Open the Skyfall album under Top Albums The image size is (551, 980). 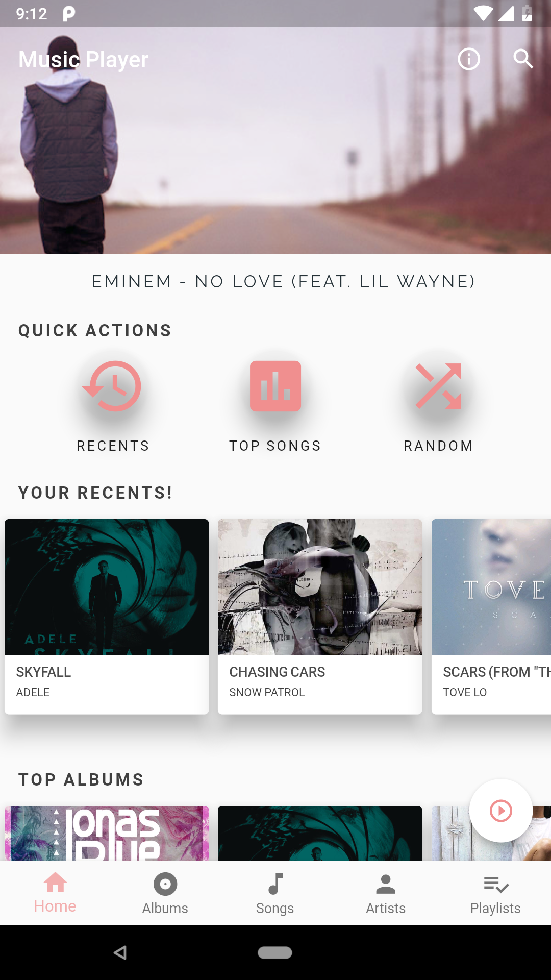point(320,833)
